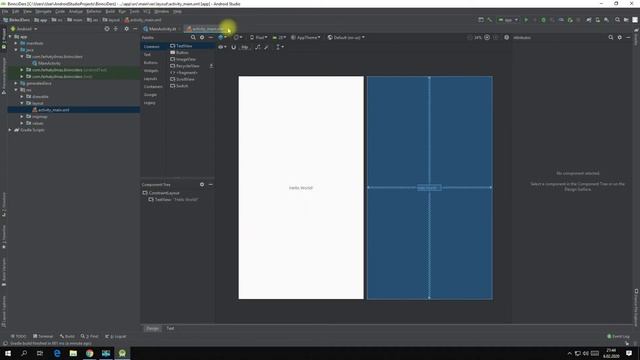Viewport: 640px width, 360px height.
Task: Switch to the Text tab below the editor
Action: point(170,328)
